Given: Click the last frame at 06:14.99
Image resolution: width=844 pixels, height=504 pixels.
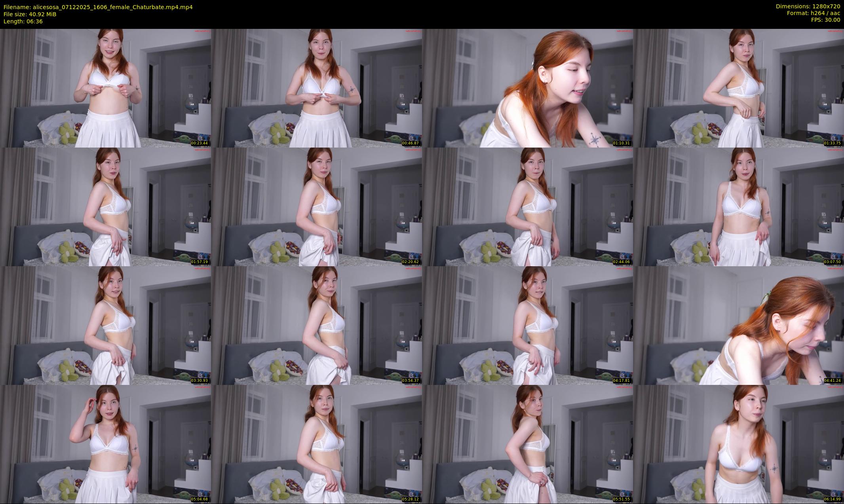Looking at the screenshot, I should click(738, 444).
